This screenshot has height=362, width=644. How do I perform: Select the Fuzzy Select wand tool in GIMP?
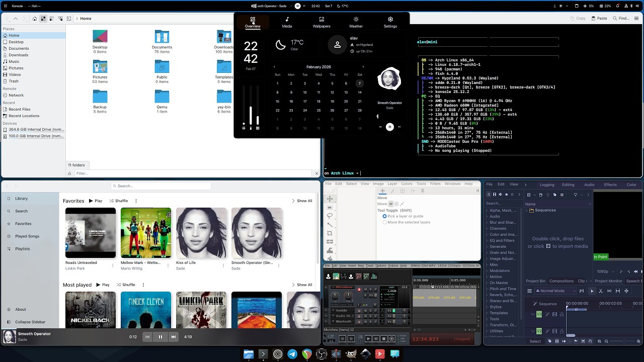tap(330, 225)
